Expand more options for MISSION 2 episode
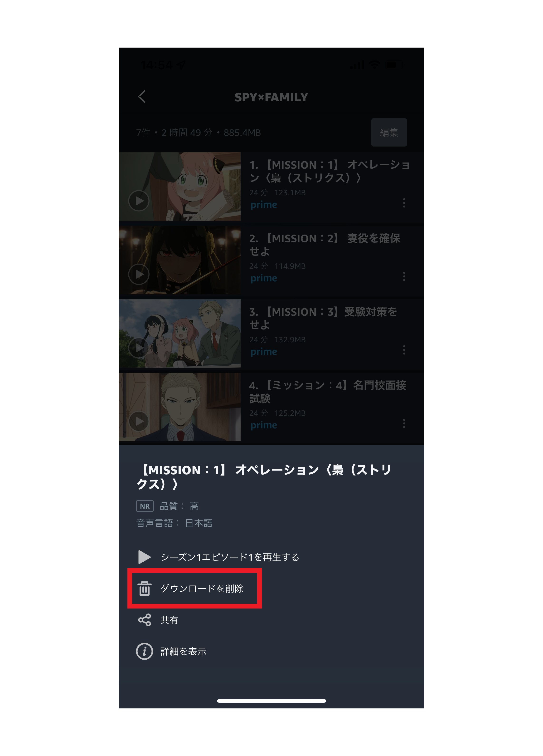Viewport: 543px width, 756px height. [x=404, y=276]
